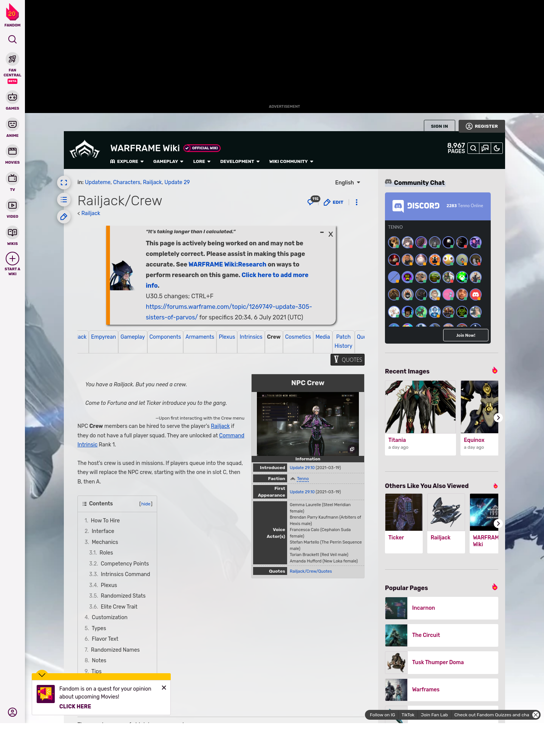The height and width of the screenshot is (756, 544).
Task: Search the wiki via header magnifier
Action: tap(473, 148)
